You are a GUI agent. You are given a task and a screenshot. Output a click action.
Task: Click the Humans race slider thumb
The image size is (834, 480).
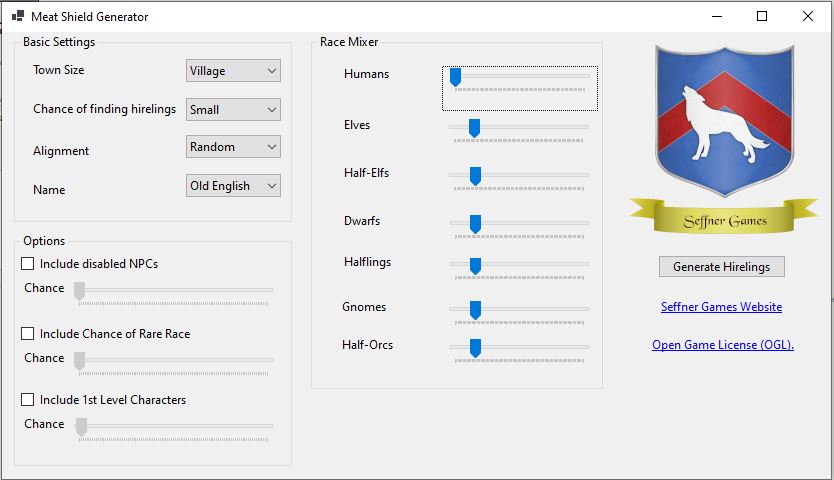point(455,77)
